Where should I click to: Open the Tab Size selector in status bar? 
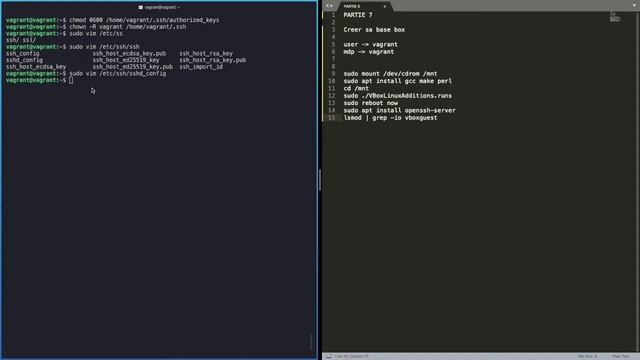(x=587, y=356)
